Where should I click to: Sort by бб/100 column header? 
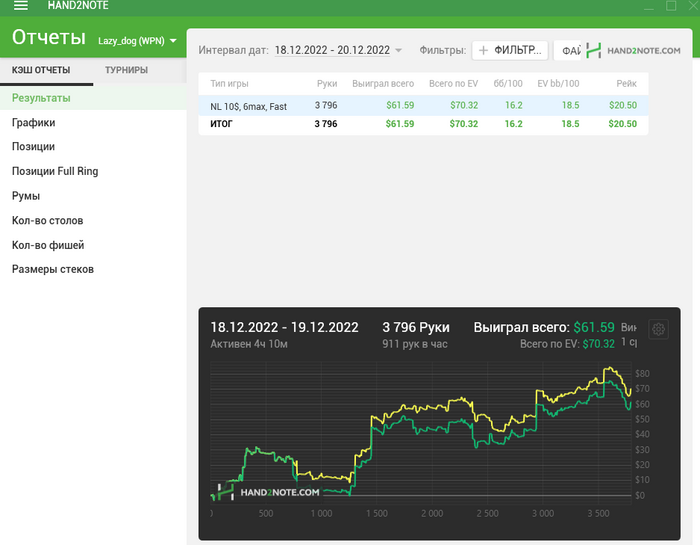tap(508, 83)
